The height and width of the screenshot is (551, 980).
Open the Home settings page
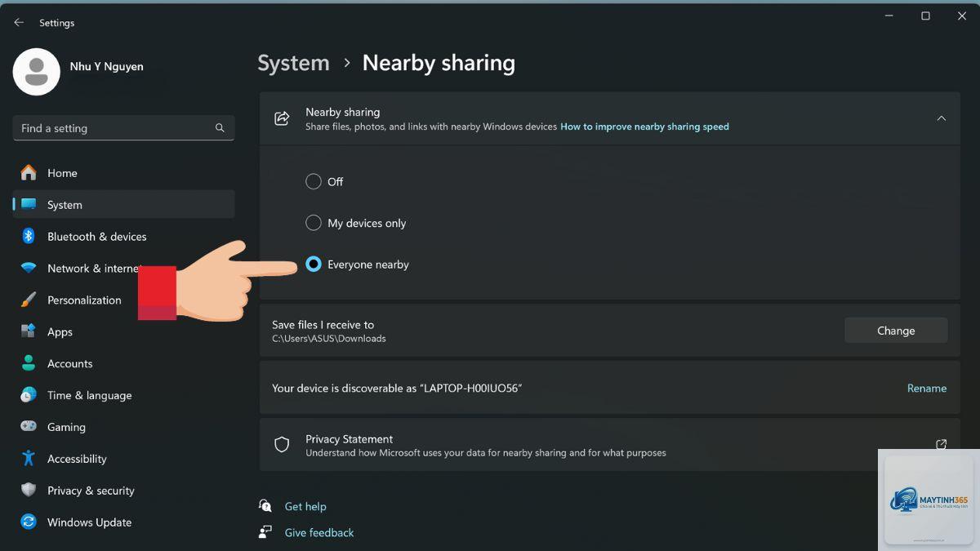click(123, 172)
